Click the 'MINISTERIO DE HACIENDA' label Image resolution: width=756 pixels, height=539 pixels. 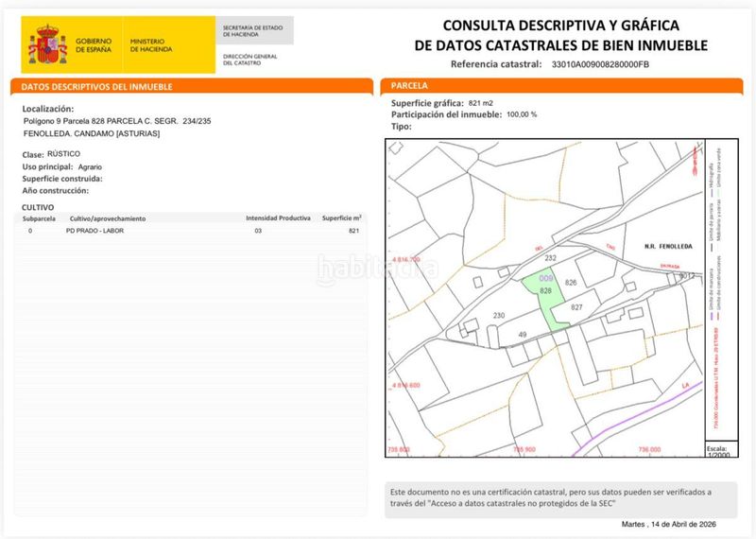151,45
